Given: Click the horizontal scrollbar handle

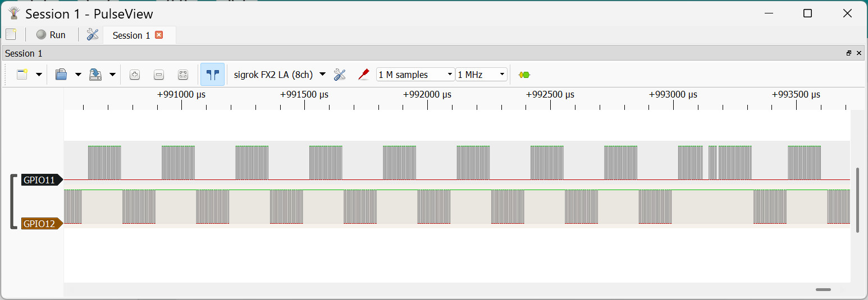Looking at the screenshot, I should click(823, 289).
